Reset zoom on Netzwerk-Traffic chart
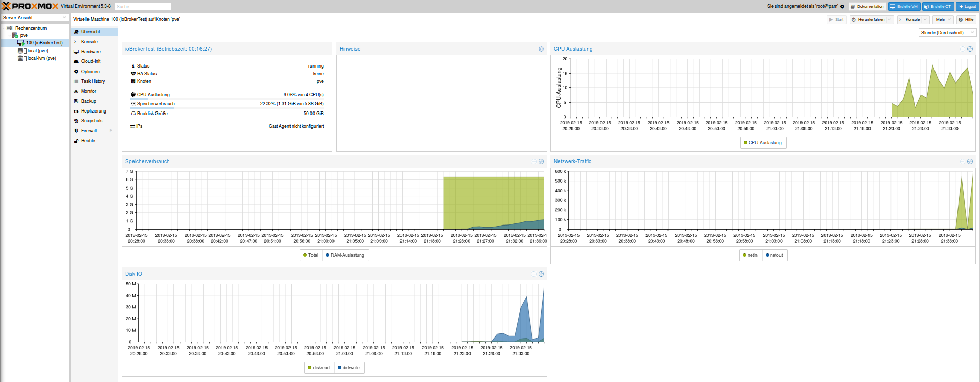 [x=970, y=162]
